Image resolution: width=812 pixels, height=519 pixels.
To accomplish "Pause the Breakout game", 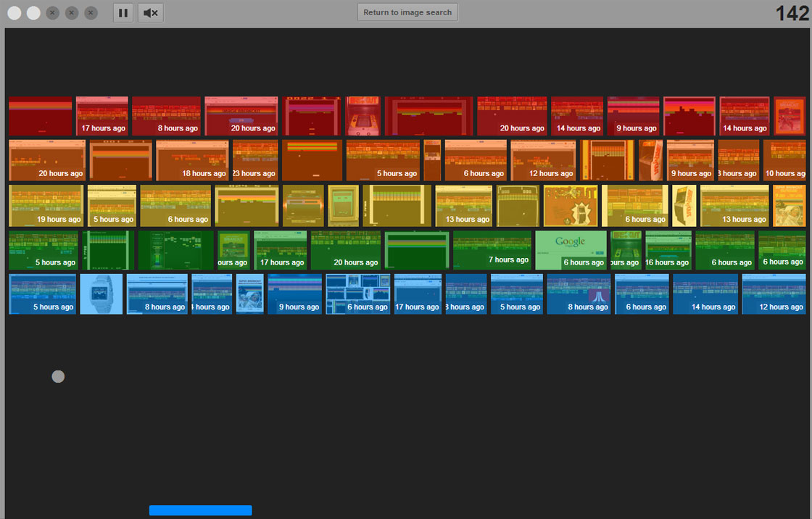I will pos(123,12).
